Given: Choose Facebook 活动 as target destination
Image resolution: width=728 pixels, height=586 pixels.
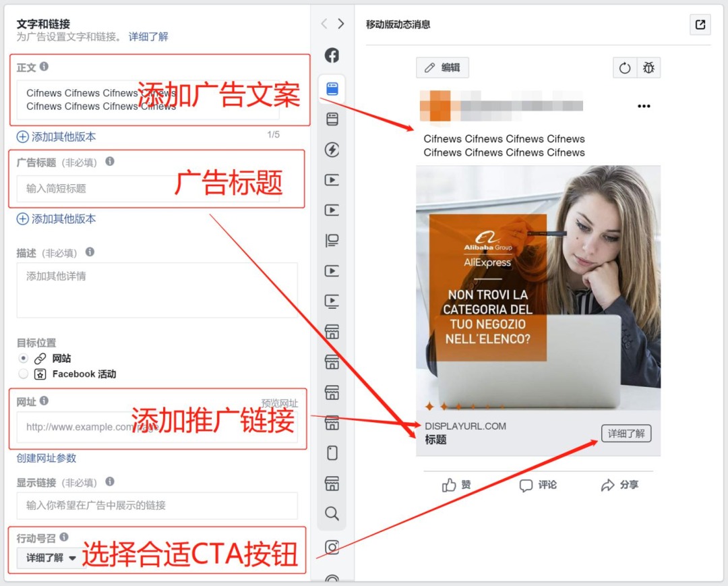Looking at the screenshot, I should click(24, 374).
